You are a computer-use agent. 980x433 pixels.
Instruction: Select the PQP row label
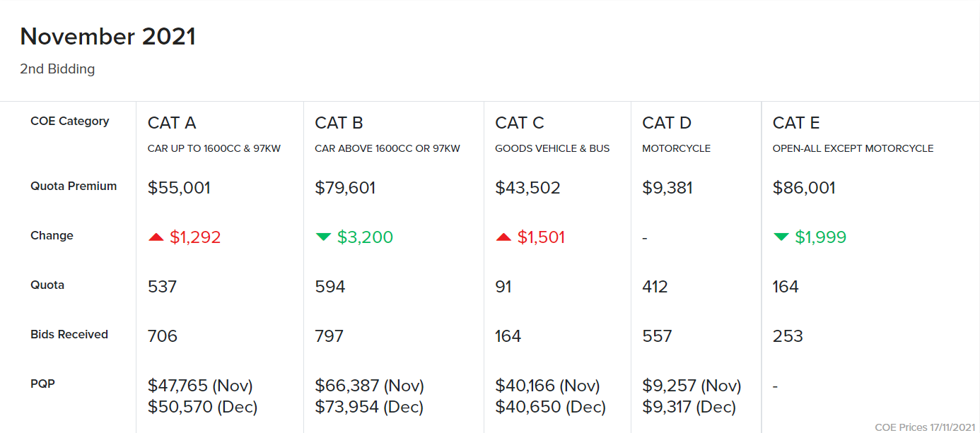pos(42,384)
